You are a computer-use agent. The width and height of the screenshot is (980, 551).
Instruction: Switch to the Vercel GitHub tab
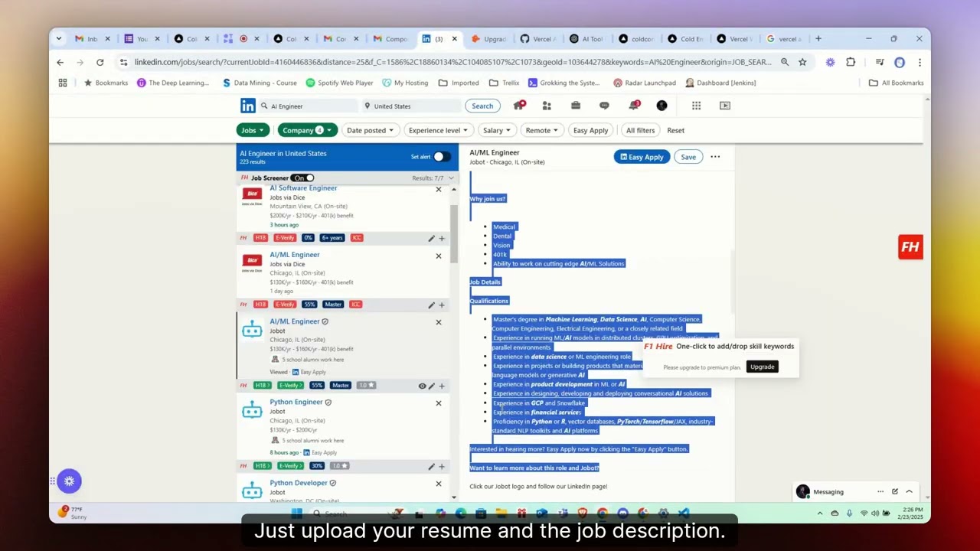click(x=539, y=39)
